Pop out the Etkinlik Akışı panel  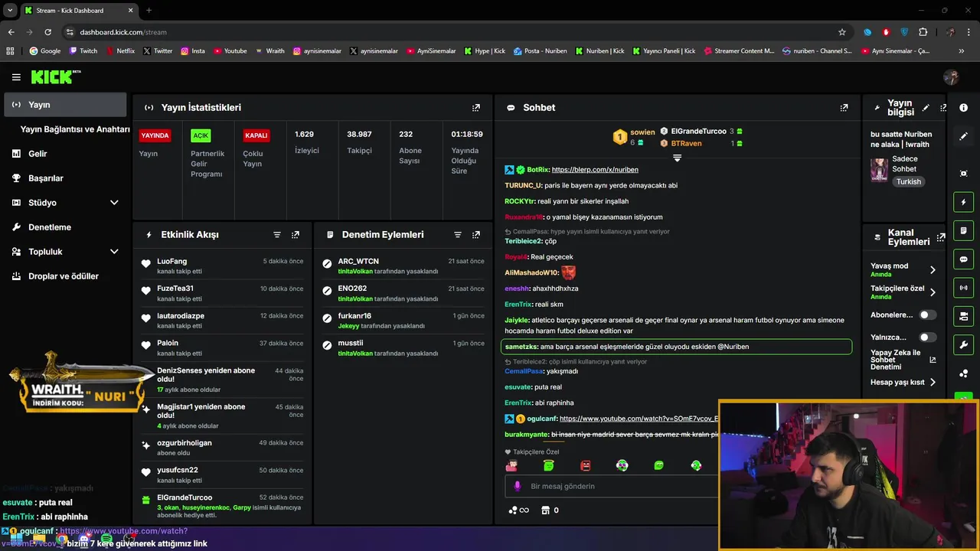click(296, 235)
